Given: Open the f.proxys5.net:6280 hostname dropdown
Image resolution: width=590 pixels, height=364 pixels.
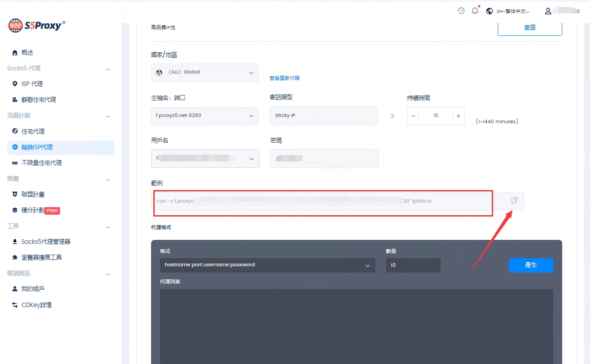Looking at the screenshot, I should [x=205, y=116].
